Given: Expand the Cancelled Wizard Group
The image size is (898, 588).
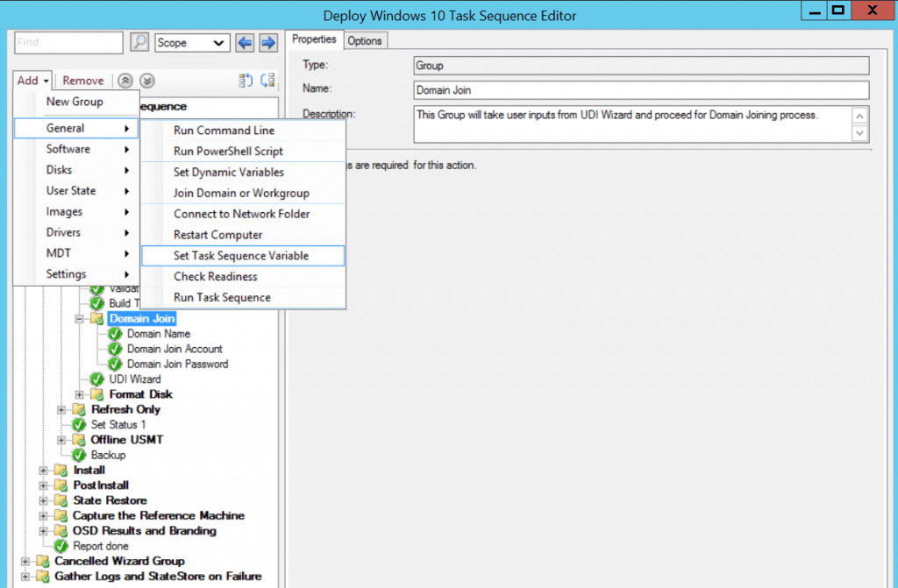Looking at the screenshot, I should (x=25, y=562).
